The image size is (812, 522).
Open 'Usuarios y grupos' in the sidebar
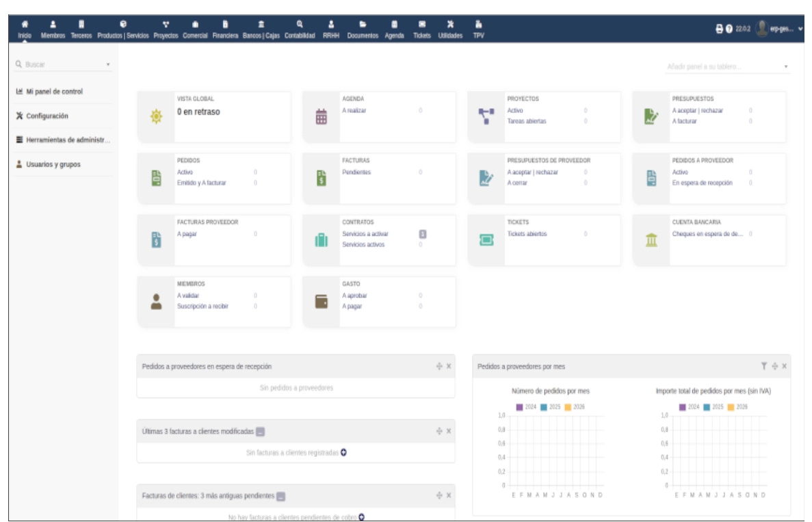tap(53, 164)
